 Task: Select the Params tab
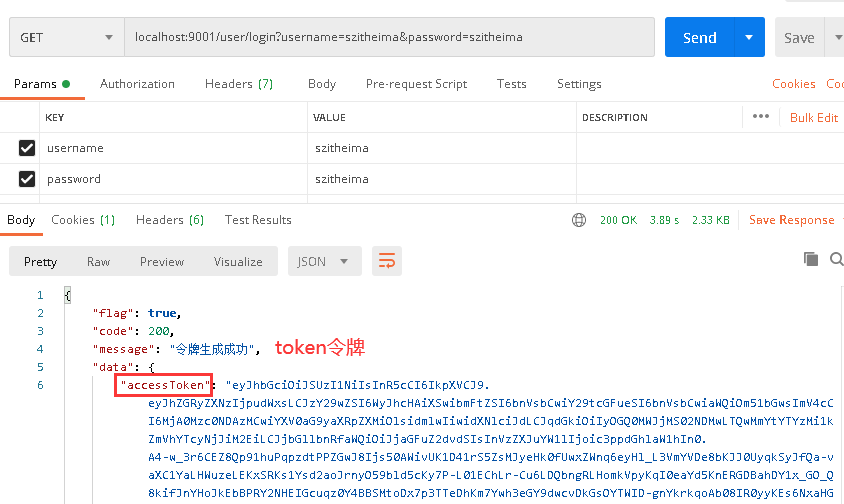tap(42, 84)
